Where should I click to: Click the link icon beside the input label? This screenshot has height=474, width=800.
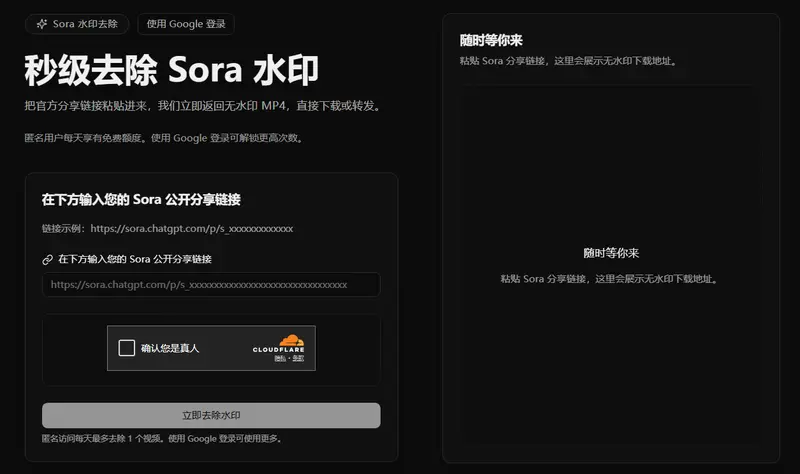coord(47,260)
